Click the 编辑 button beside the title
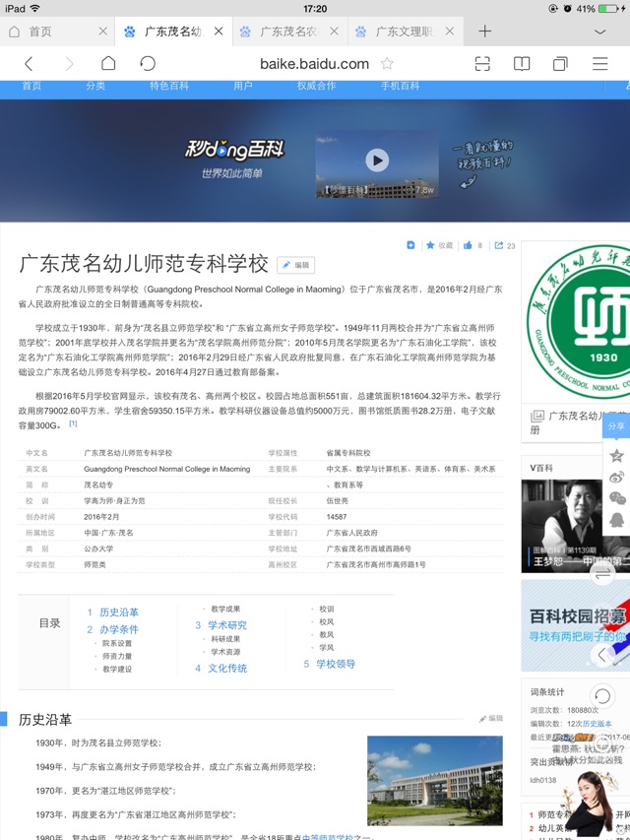 (x=295, y=265)
